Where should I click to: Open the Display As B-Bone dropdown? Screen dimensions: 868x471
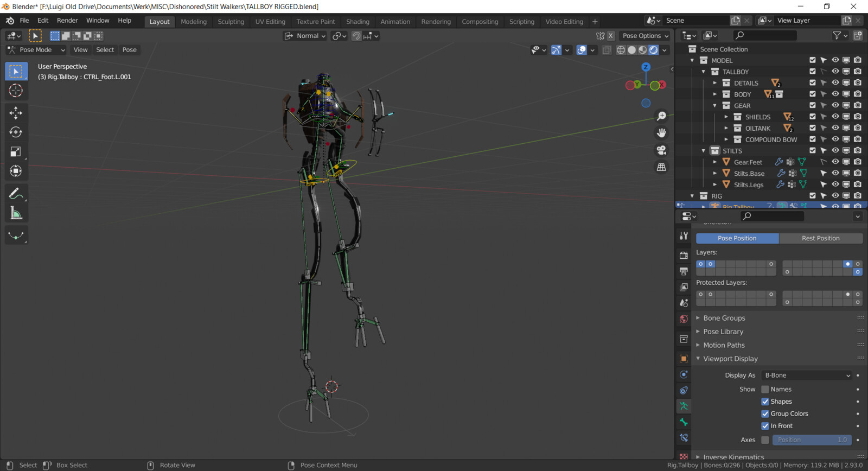(806, 375)
